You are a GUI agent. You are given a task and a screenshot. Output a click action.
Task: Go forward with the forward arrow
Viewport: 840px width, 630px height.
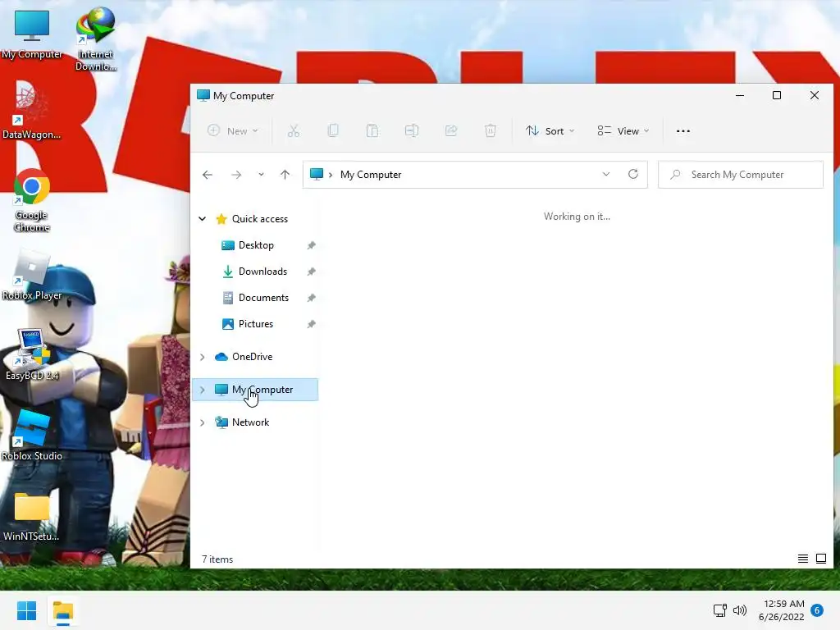(236, 175)
